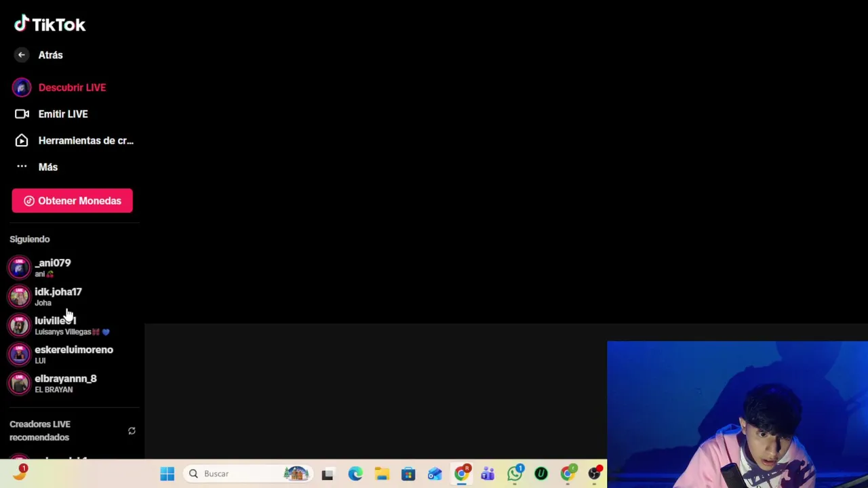Viewport: 868px width, 488px height.
Task: Open Luisanys Villegas' live avatar
Action: 19,325
